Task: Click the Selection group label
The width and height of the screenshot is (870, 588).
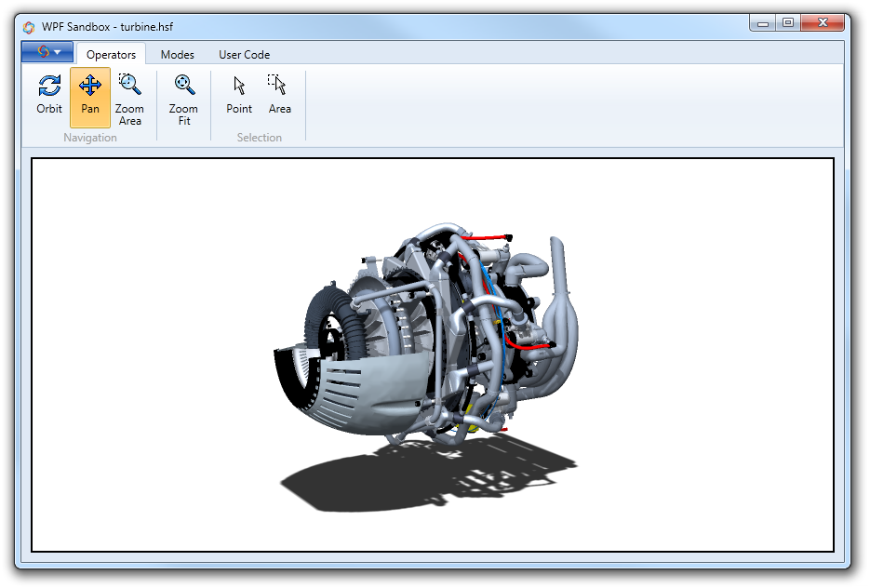Action: pyautogui.click(x=259, y=138)
